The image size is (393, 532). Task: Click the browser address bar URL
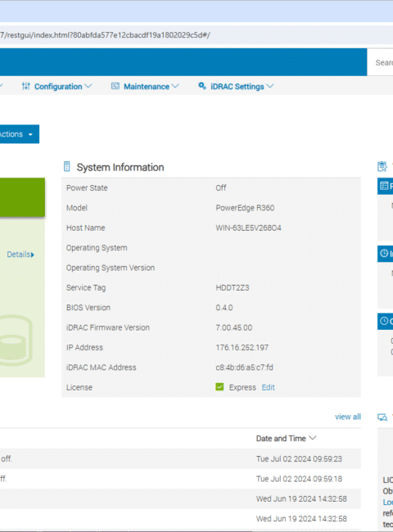(105, 35)
